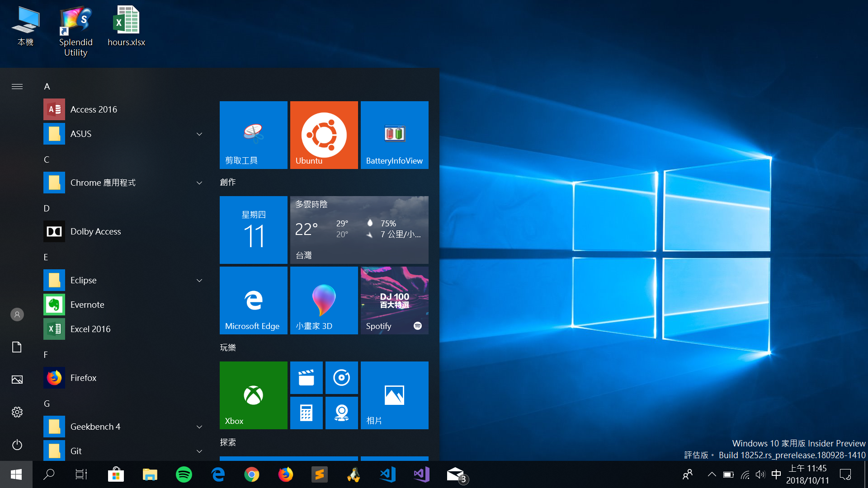868x488 pixels.
Task: Select the hours.xlsx desktop file
Action: [126, 26]
